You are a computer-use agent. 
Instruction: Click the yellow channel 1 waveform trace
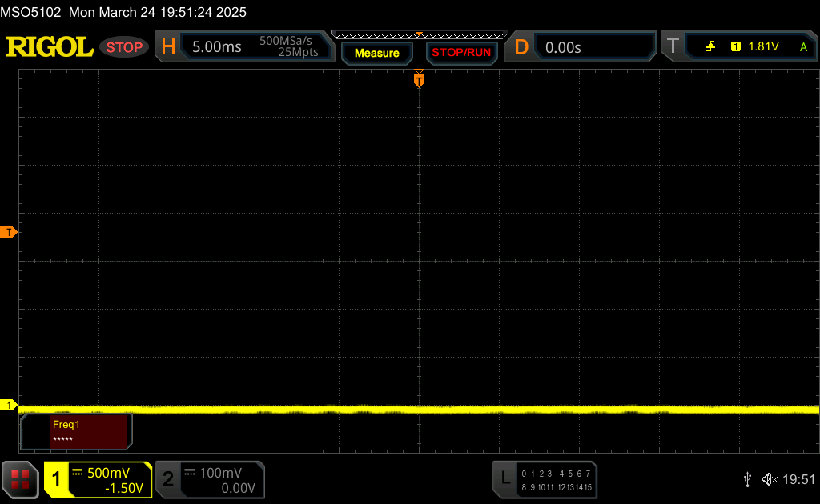click(x=419, y=410)
